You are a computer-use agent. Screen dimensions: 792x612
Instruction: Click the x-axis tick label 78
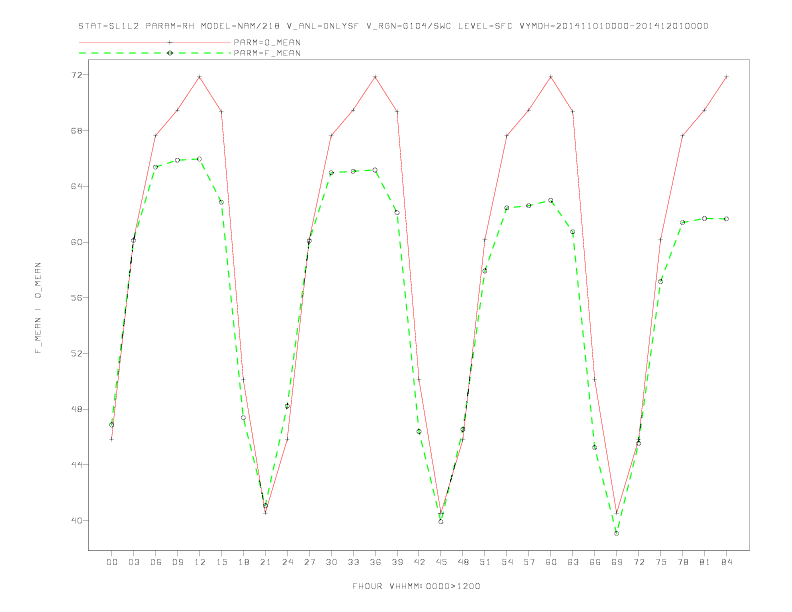click(682, 562)
